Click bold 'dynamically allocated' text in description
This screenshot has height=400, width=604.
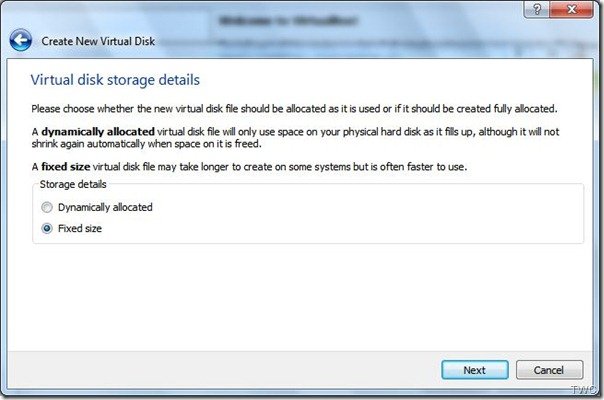tap(98, 132)
